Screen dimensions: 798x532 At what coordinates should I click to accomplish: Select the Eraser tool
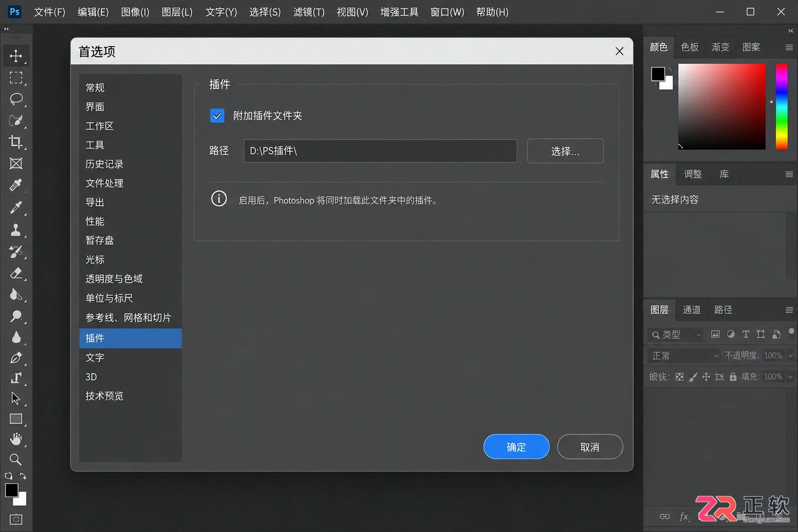click(16, 273)
